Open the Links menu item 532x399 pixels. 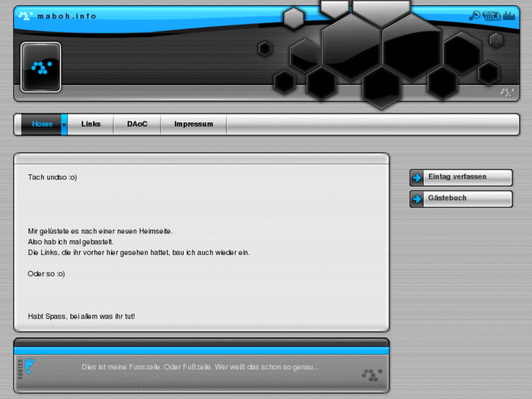tap(91, 124)
